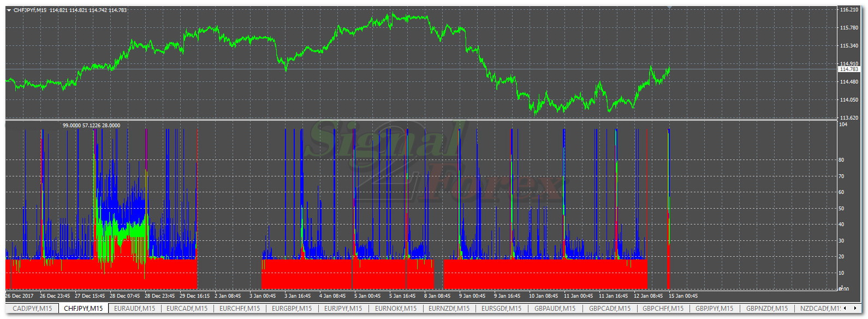Switch to the EURGBPf,M15 tab
The image size is (868, 319).
click(292, 309)
